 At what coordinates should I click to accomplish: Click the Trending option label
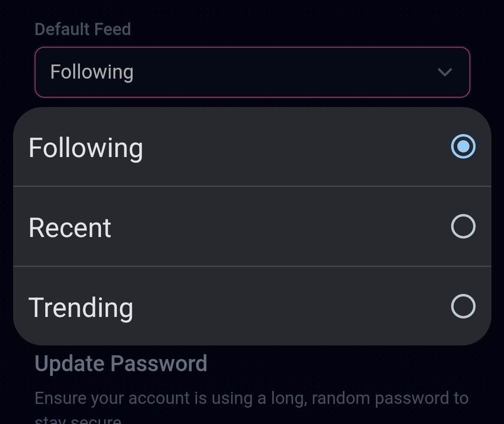81,307
